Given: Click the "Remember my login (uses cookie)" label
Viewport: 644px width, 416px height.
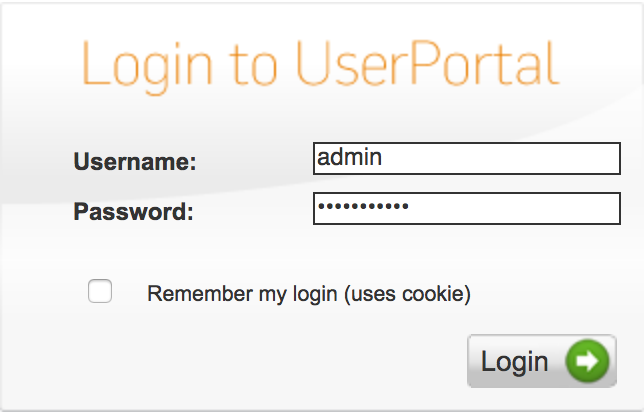Looking at the screenshot, I should click(x=308, y=294).
